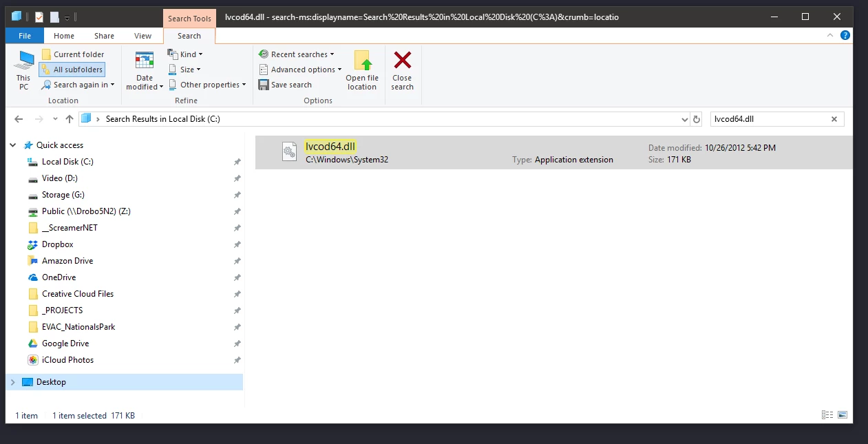Open Search again in dropdown
Image resolution: width=868 pixels, height=444 pixels.
[78, 85]
